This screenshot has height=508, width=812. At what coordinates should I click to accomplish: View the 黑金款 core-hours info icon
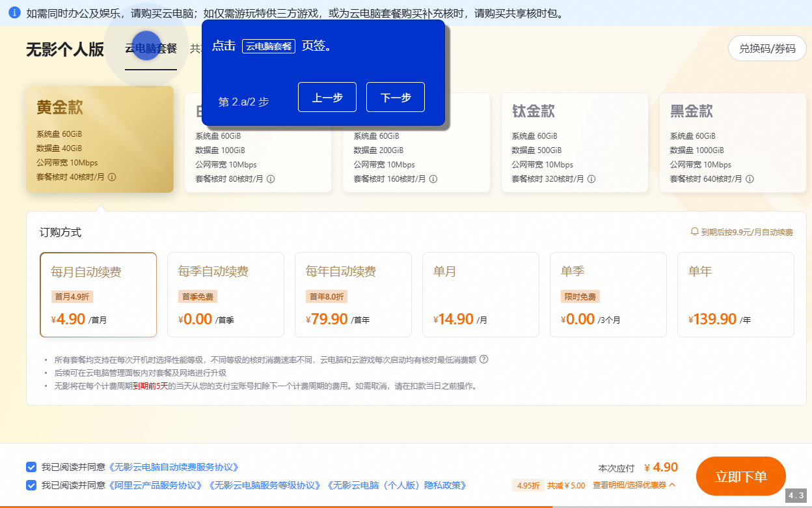pos(750,178)
